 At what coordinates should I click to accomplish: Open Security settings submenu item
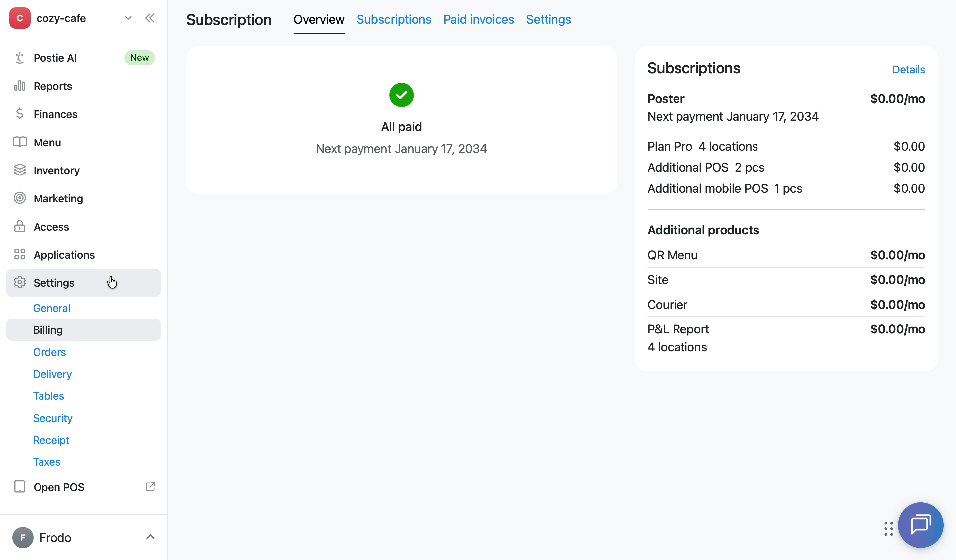(53, 418)
